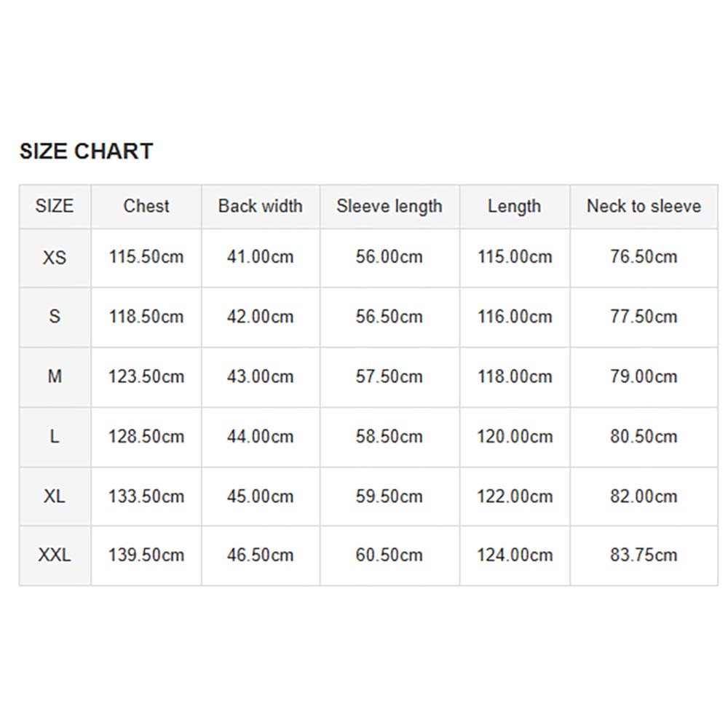Select the 122.00cm length cell
This screenshot has width=728, height=728.
coord(514,496)
